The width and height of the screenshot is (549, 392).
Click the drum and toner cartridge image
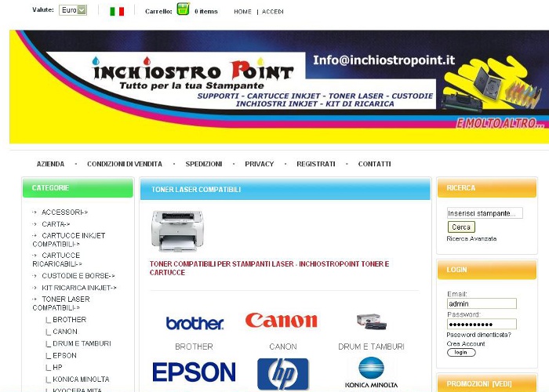[x=372, y=321]
